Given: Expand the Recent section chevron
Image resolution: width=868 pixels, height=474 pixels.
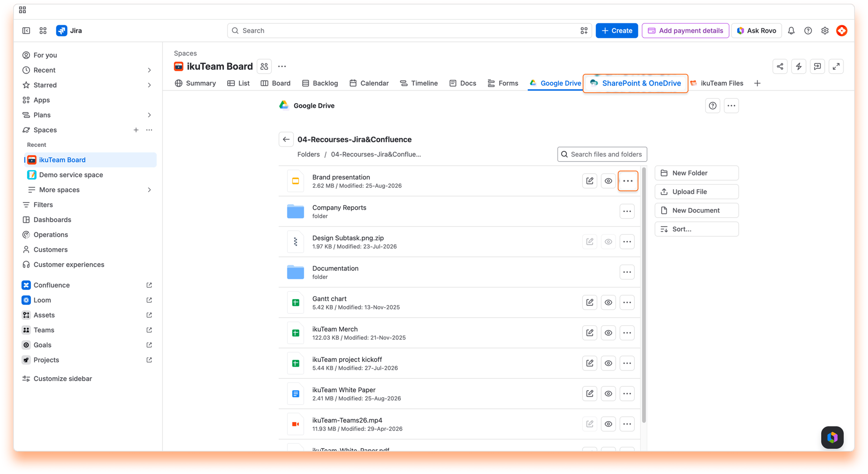Looking at the screenshot, I should point(149,70).
